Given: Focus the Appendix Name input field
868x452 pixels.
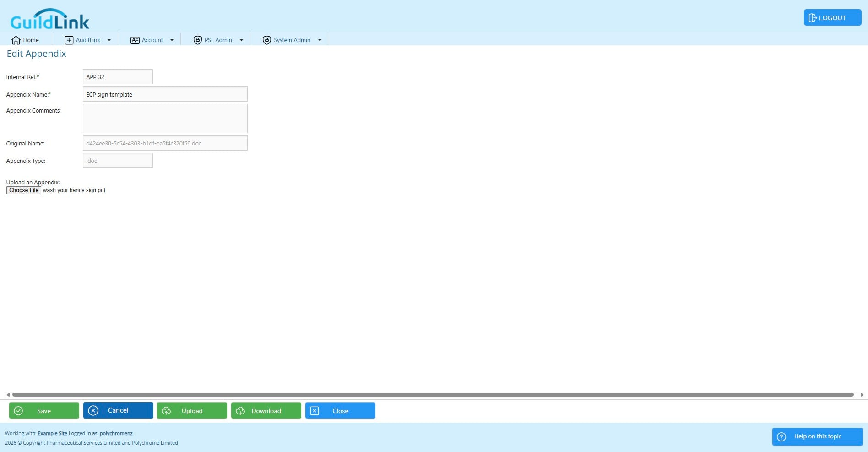Looking at the screenshot, I should [x=165, y=94].
